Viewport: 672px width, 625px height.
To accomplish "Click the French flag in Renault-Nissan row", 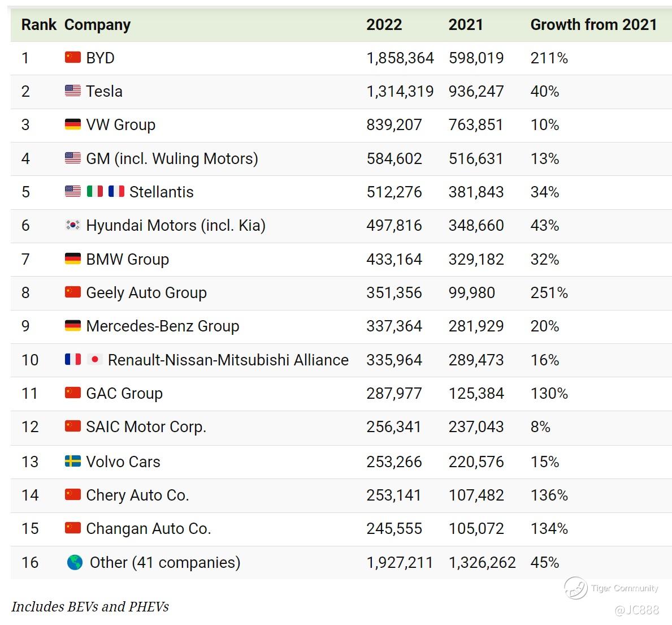I will click(x=72, y=359).
